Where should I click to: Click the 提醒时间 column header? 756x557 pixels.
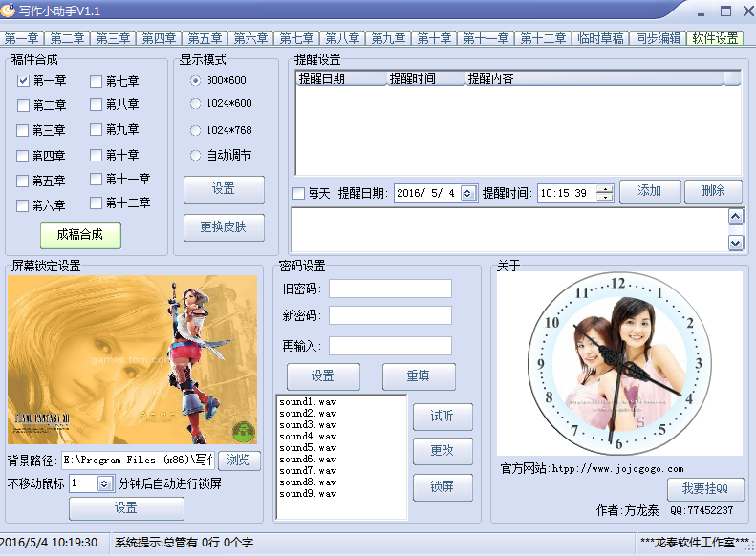tap(426, 78)
